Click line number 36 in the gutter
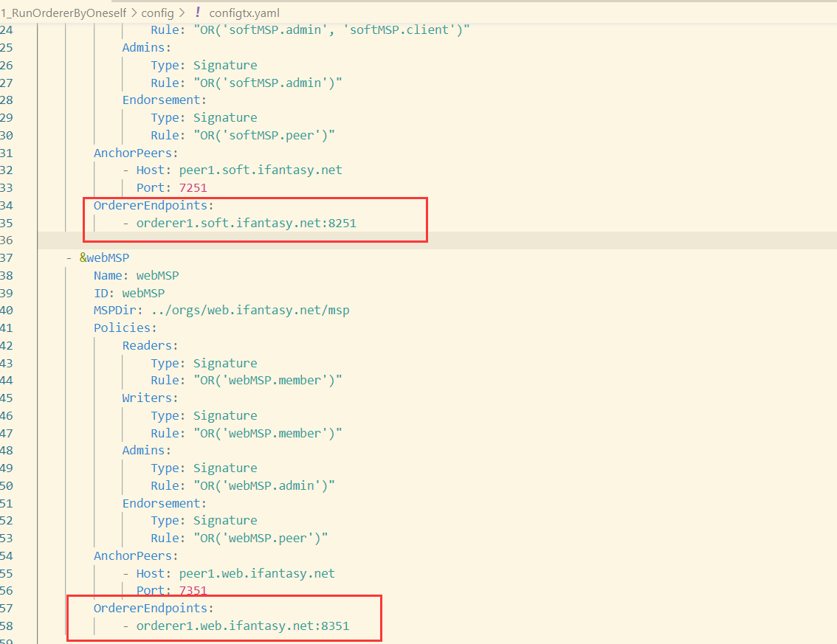Image resolution: width=837 pixels, height=644 pixels. pos(7,240)
